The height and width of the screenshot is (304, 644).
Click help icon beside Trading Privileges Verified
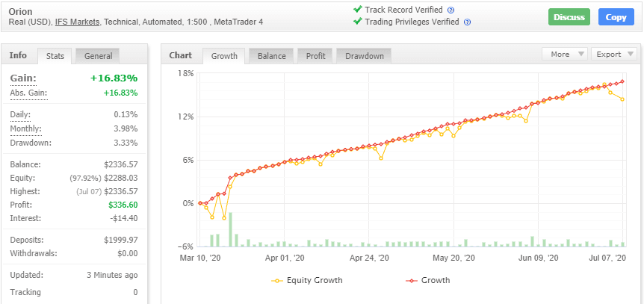click(467, 22)
